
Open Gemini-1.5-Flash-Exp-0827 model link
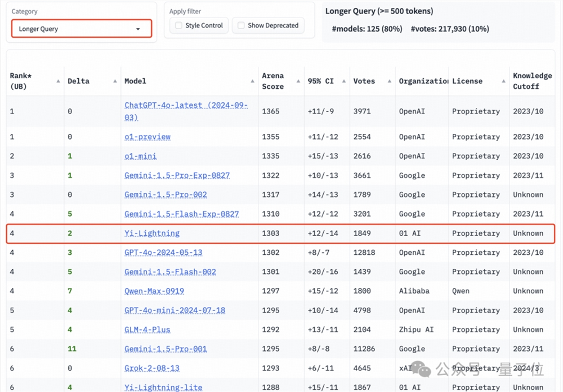click(x=181, y=214)
